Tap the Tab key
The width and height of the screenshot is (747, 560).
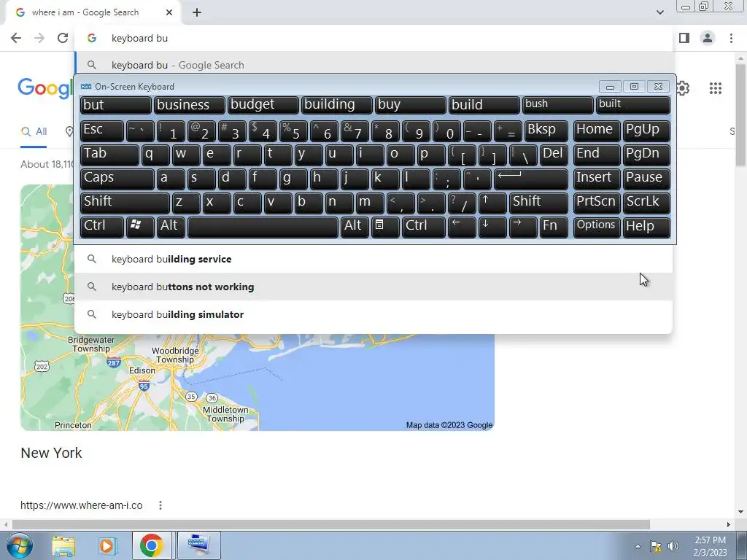pos(109,155)
